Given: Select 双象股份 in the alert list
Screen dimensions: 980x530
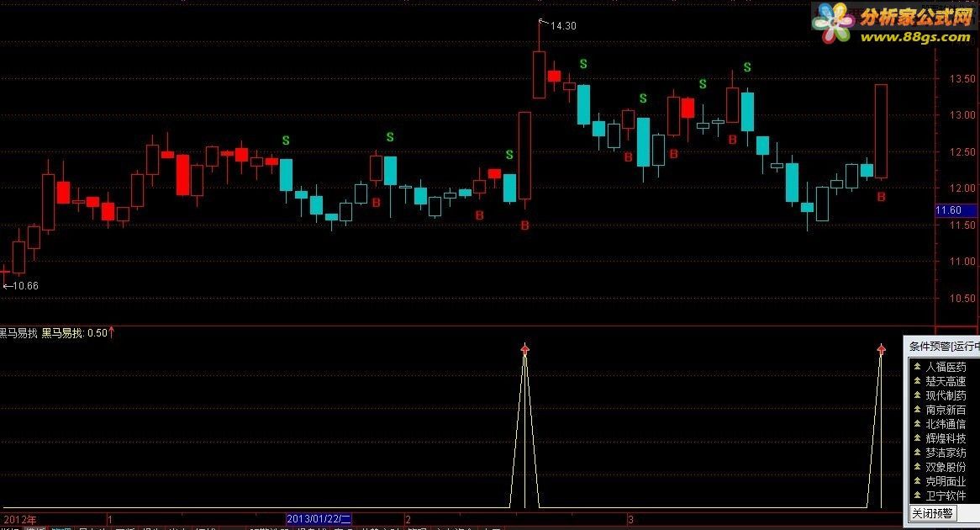Looking at the screenshot, I should tap(946, 467).
